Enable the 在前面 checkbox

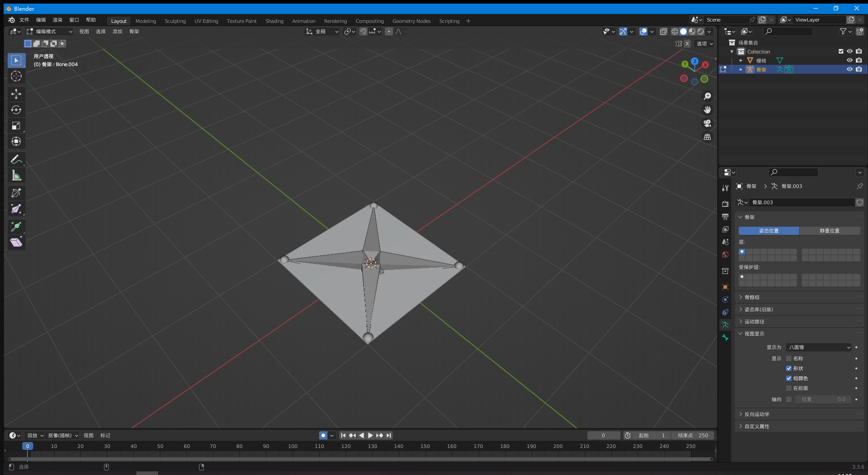(789, 388)
